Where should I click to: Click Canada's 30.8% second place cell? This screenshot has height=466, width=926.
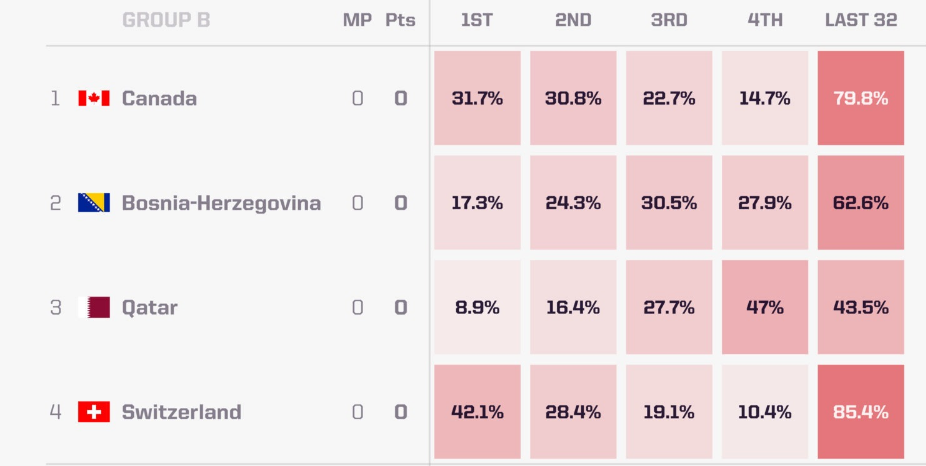(573, 98)
